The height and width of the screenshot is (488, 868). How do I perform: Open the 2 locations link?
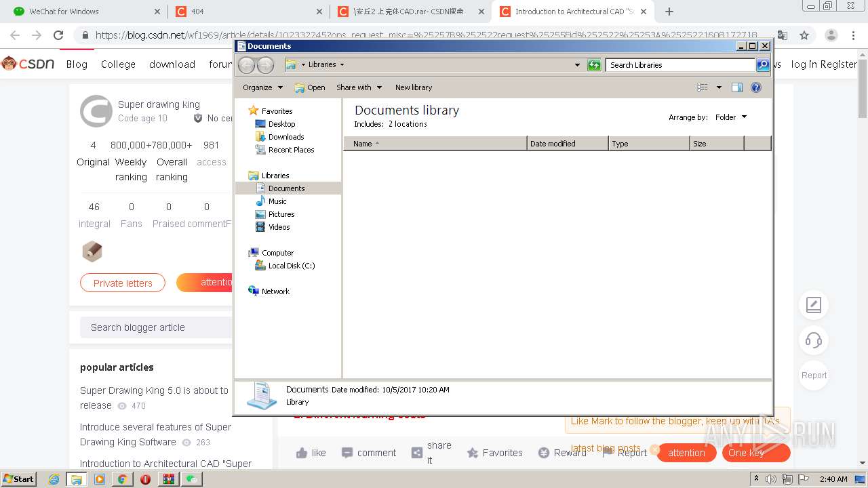(x=408, y=125)
